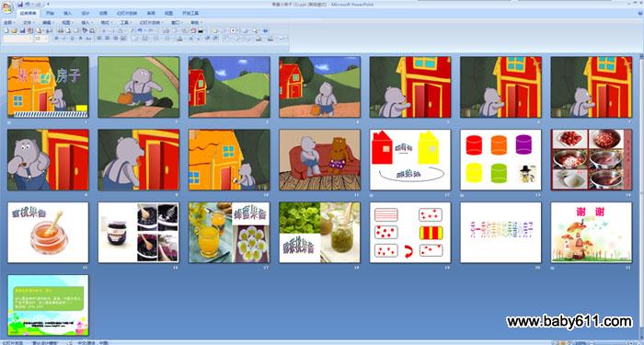Select slide 20, rainbow-colored text
The height and width of the screenshot is (345, 644).
(500, 233)
